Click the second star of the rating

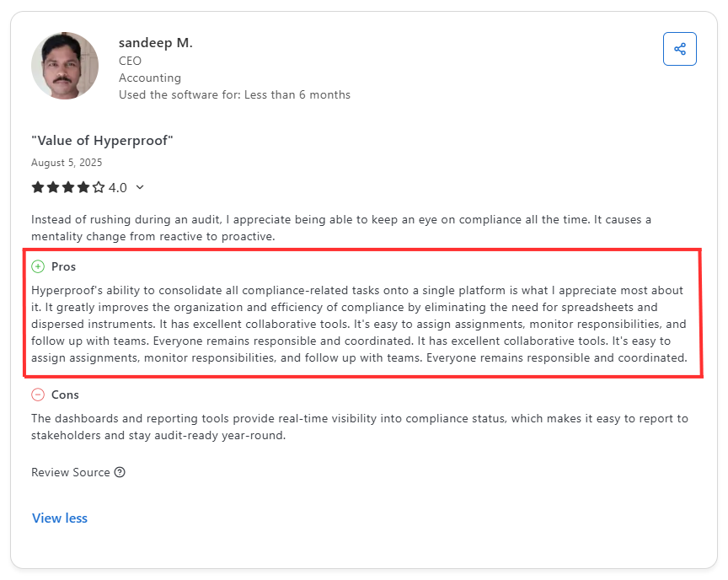point(52,187)
